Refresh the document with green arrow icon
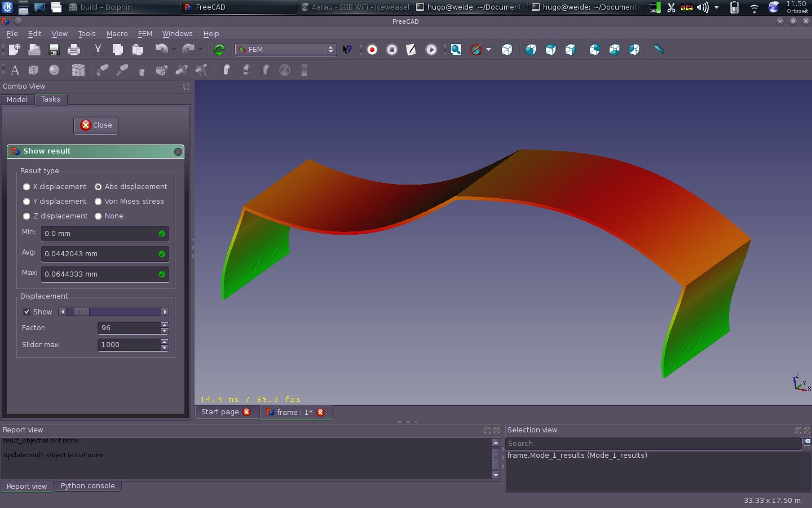The image size is (812, 508). click(x=219, y=50)
